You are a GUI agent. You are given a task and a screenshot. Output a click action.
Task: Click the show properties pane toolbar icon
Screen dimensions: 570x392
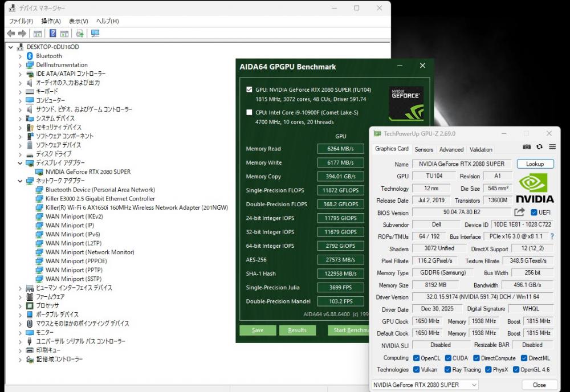pos(38,34)
